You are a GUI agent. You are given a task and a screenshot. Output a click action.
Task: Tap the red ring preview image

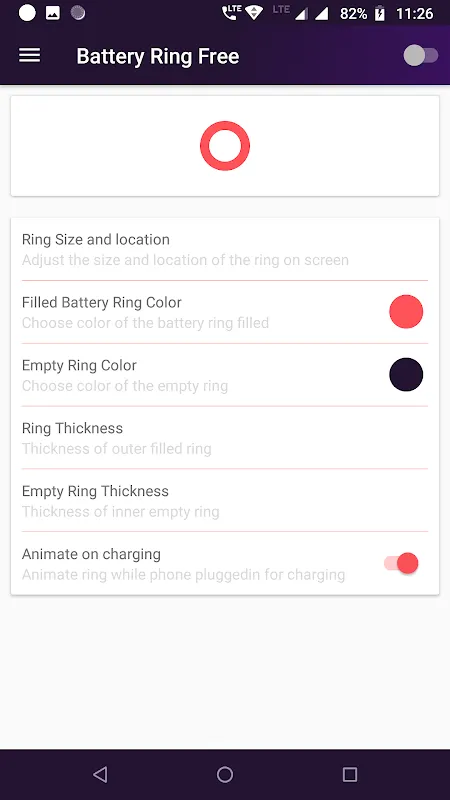225,145
